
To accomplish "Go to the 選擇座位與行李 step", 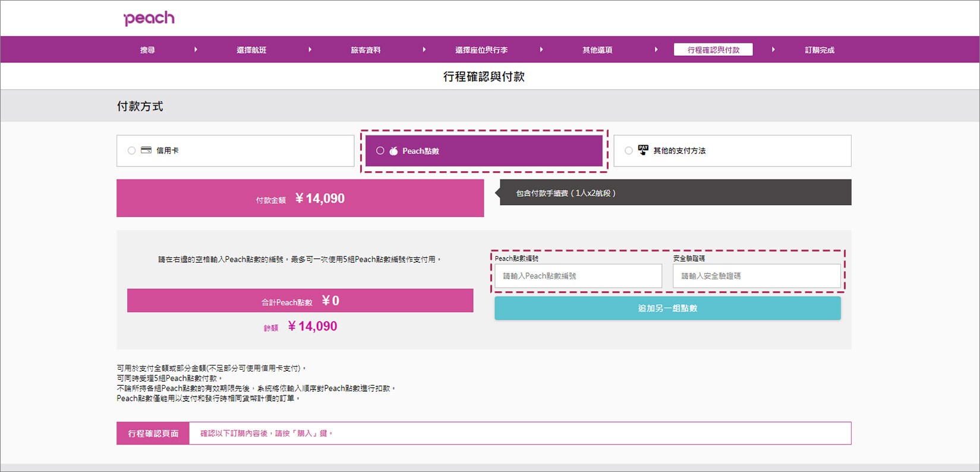I will (x=481, y=50).
